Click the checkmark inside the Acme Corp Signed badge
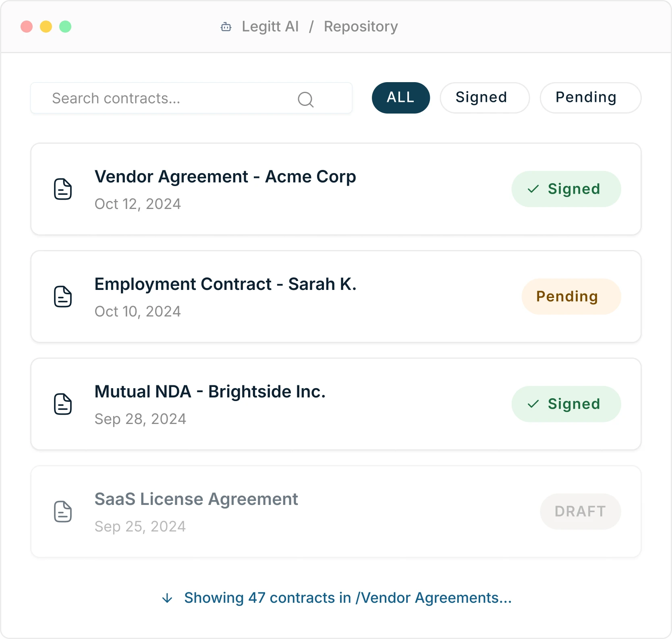This screenshot has height=639, width=672. pyautogui.click(x=533, y=189)
